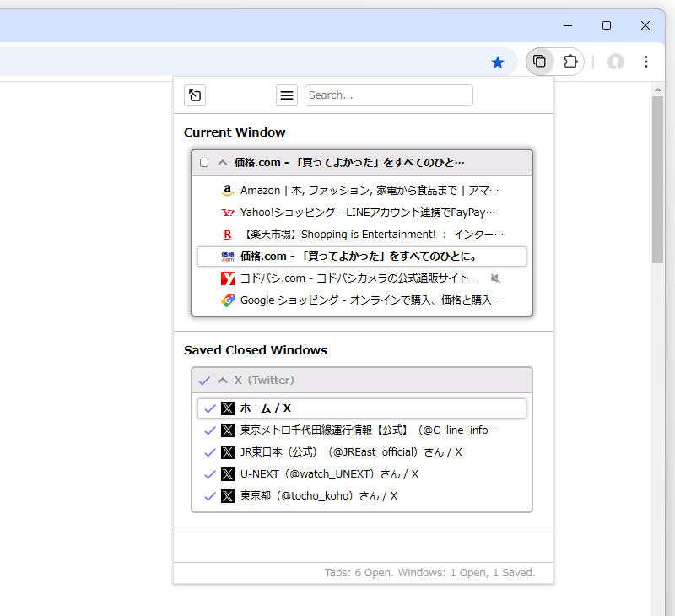
Task: Click the Current Window heading
Action: click(235, 132)
